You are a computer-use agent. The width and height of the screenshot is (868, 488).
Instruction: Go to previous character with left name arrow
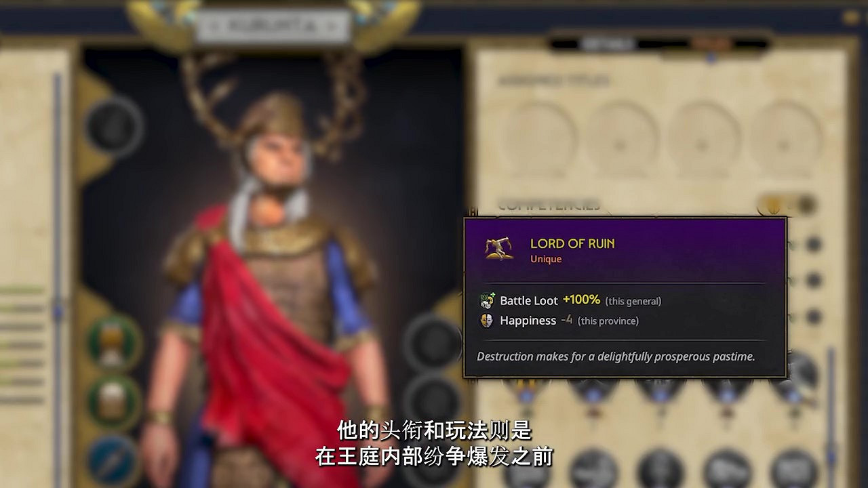coord(212,26)
